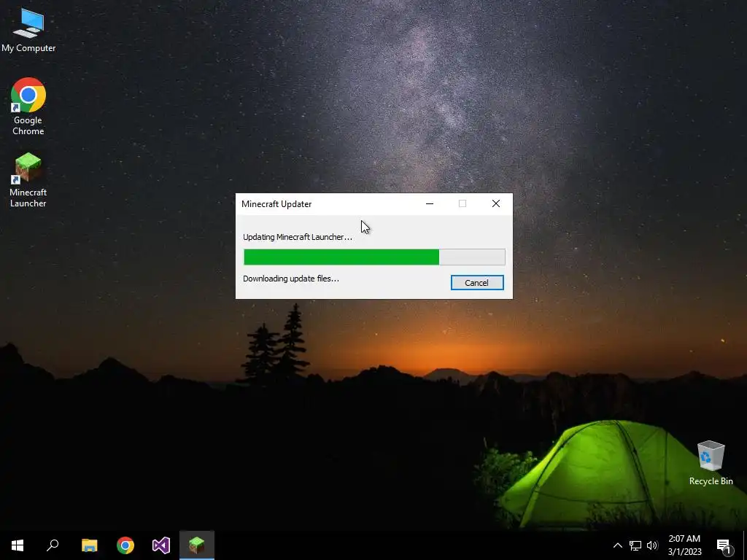Select the Recycle Bin desktop icon
This screenshot has width=747, height=560.
click(x=711, y=463)
